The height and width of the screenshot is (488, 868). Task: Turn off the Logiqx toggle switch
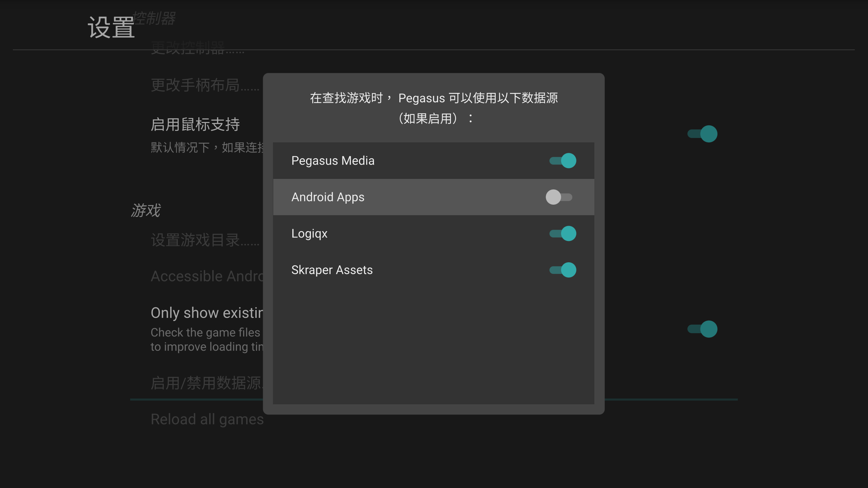563,233
